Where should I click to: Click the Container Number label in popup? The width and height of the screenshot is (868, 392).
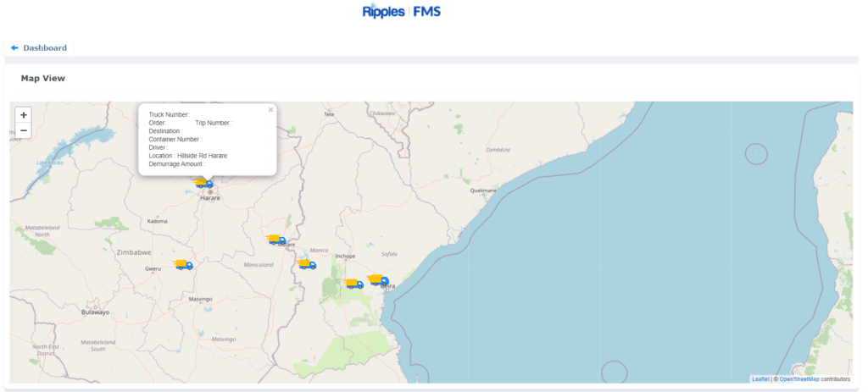(x=175, y=140)
